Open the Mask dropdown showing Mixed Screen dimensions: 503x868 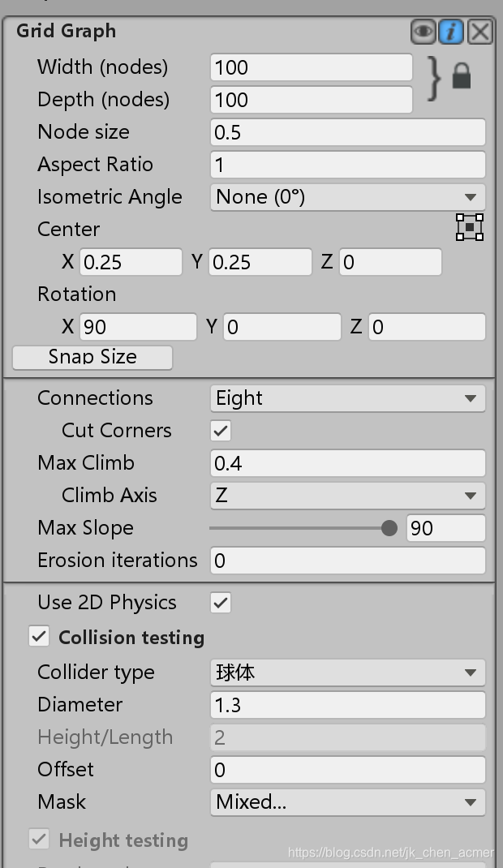point(347,801)
